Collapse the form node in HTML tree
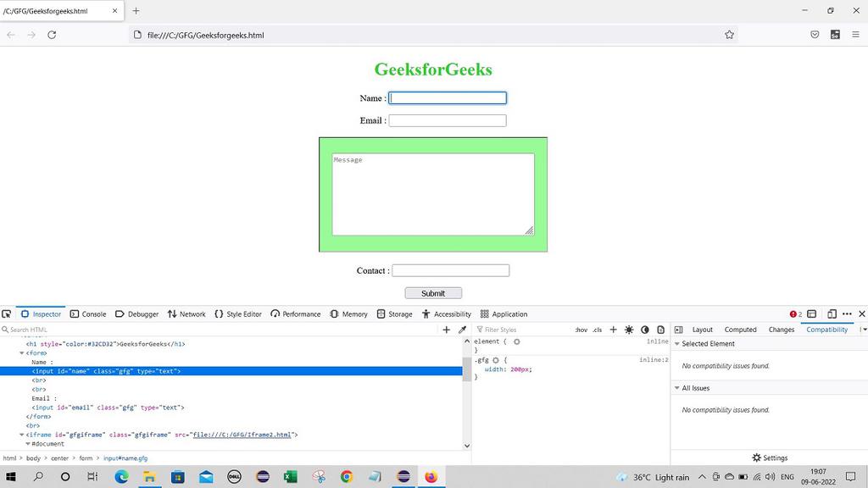This screenshot has width=868, height=488. click(x=21, y=353)
